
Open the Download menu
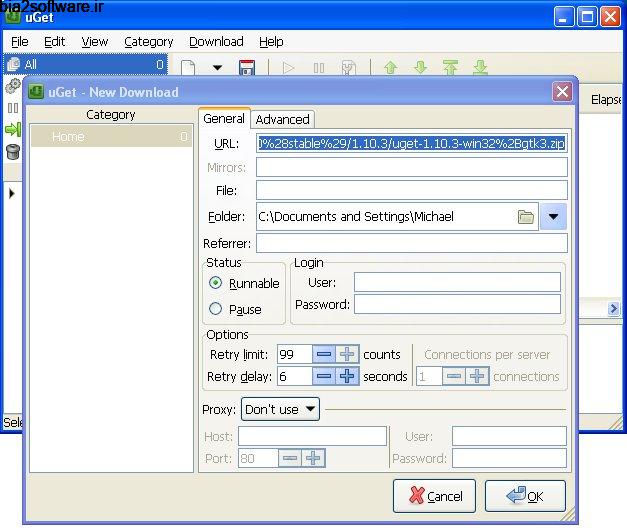216,42
